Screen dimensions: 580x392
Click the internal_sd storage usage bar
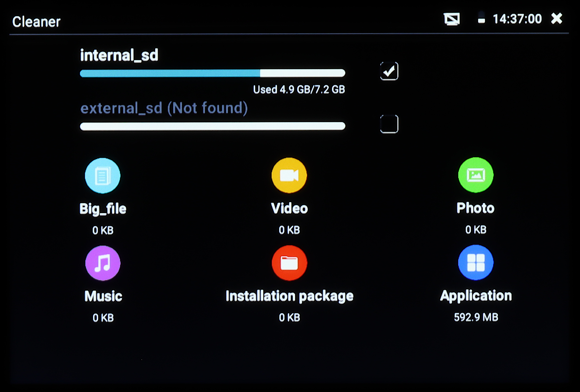click(x=212, y=73)
